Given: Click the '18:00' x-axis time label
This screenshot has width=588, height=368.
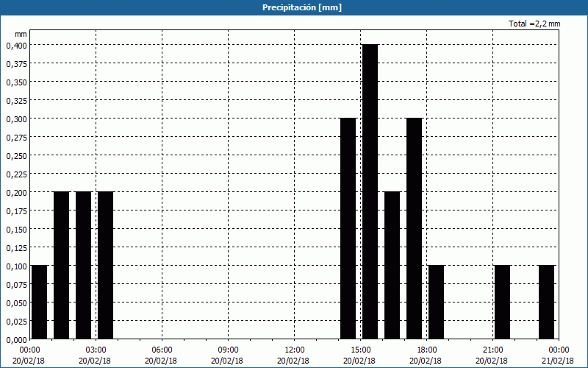Looking at the screenshot, I should click(427, 350).
